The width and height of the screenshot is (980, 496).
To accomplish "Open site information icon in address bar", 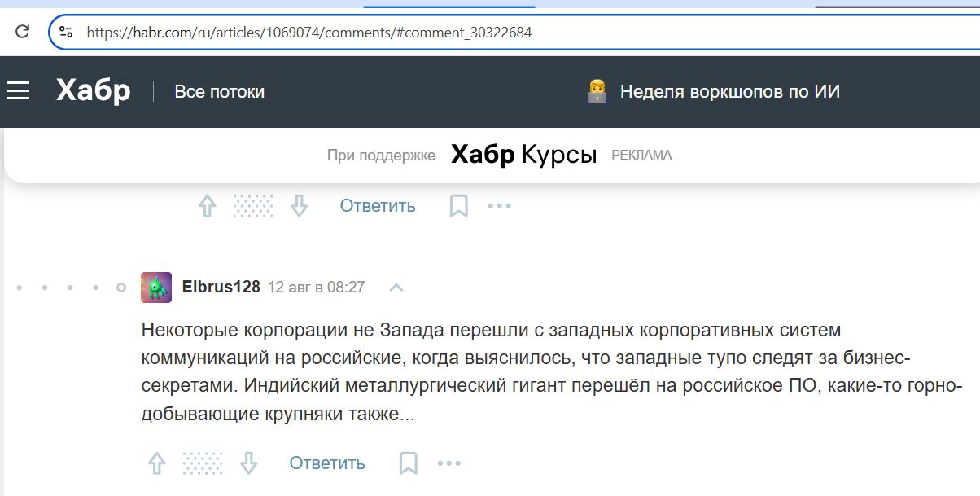I will pos(67,33).
